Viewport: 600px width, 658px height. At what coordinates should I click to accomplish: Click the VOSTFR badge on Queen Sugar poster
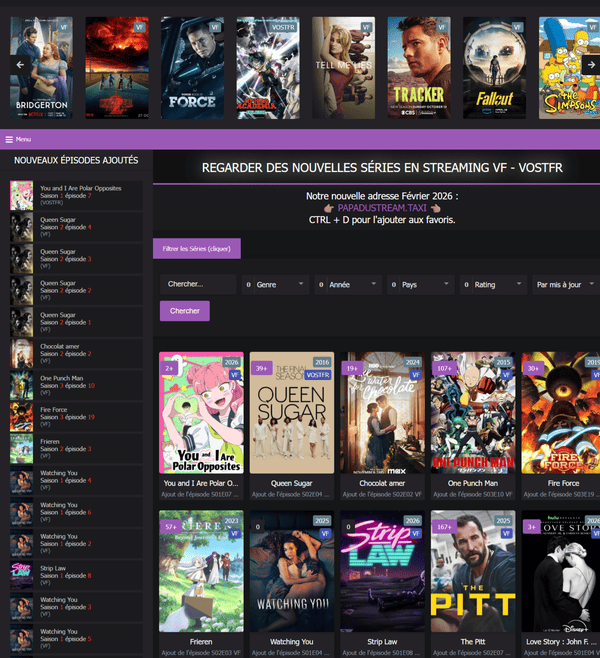(x=319, y=374)
